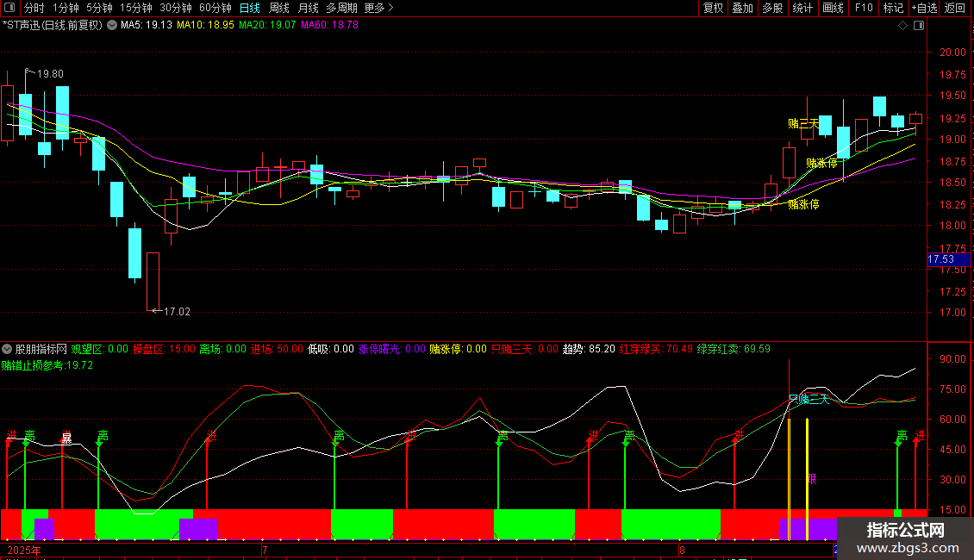This screenshot has height=560, width=974.
Task: Click the 观望区: 0.00 value
Action: point(99,350)
